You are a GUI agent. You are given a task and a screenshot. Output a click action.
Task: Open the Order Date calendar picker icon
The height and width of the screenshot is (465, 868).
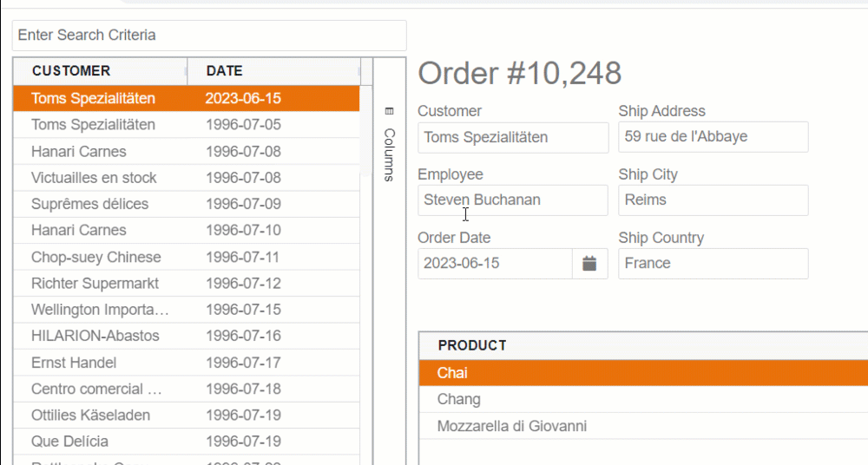pyautogui.click(x=589, y=264)
